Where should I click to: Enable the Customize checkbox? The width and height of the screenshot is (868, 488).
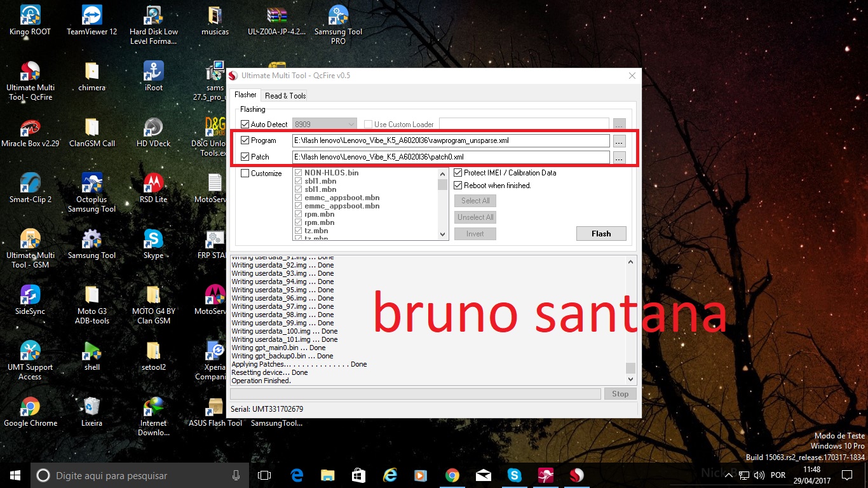pos(245,173)
